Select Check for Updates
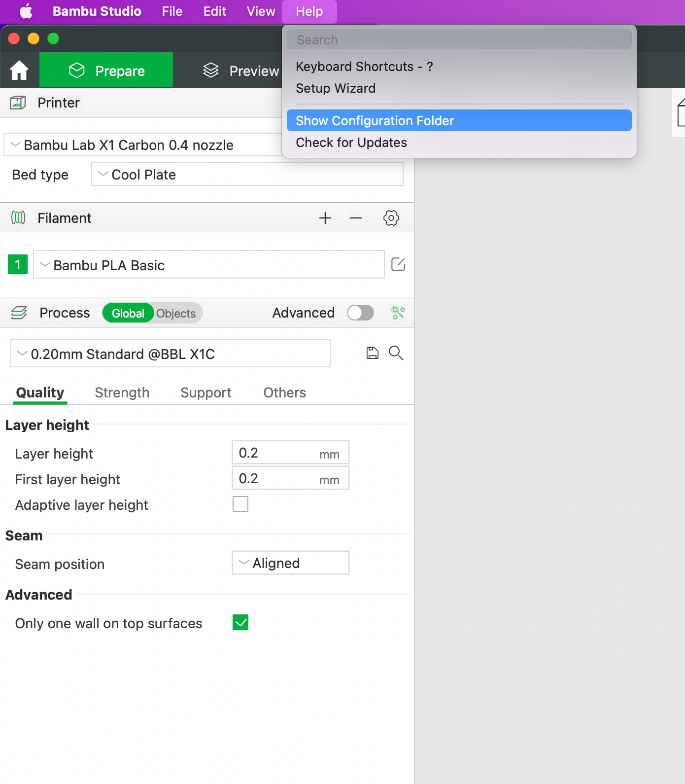 (x=351, y=143)
